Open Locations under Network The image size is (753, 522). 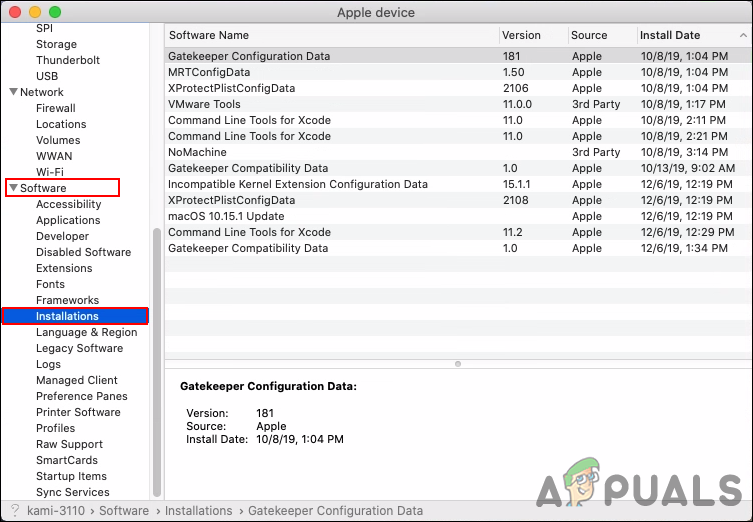click(61, 124)
